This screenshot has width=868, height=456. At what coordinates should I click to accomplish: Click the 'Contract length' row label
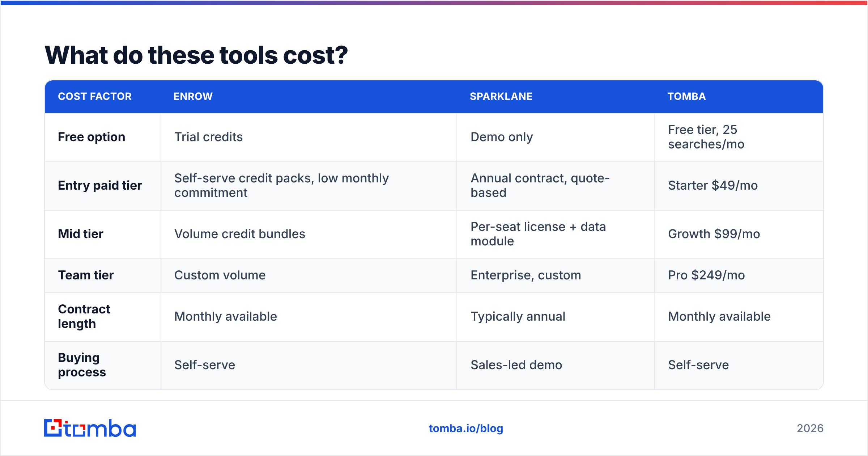pyautogui.click(x=84, y=316)
